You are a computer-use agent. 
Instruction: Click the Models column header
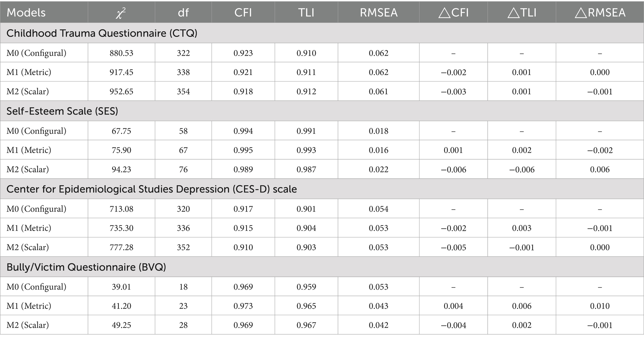[26, 13]
